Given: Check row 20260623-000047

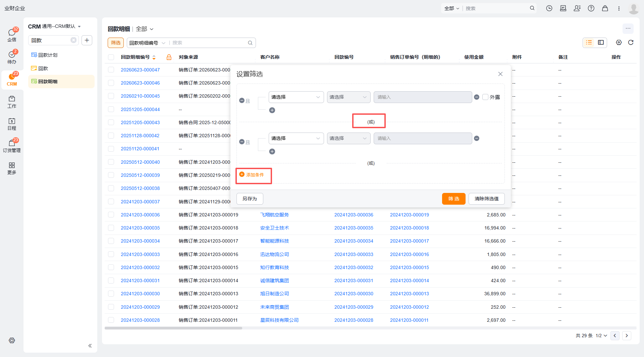Looking at the screenshot, I should click(x=111, y=70).
